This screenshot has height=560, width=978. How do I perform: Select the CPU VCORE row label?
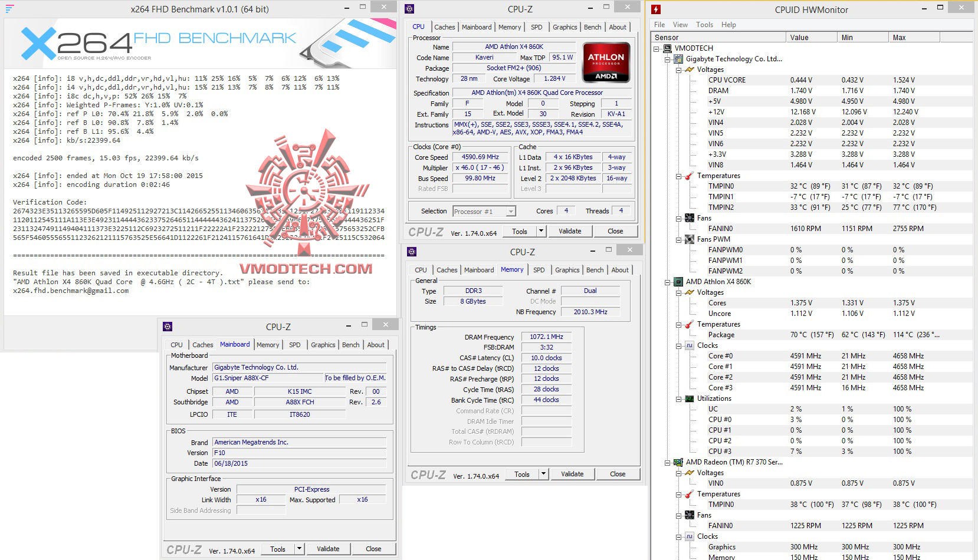click(x=727, y=80)
